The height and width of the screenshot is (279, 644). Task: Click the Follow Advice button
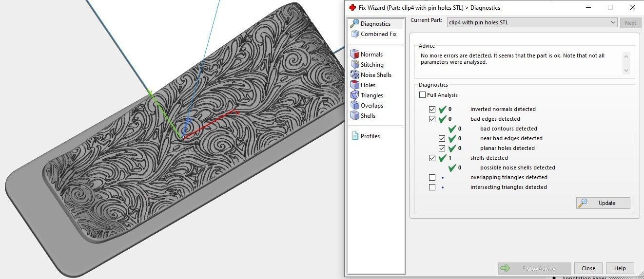pos(534,268)
